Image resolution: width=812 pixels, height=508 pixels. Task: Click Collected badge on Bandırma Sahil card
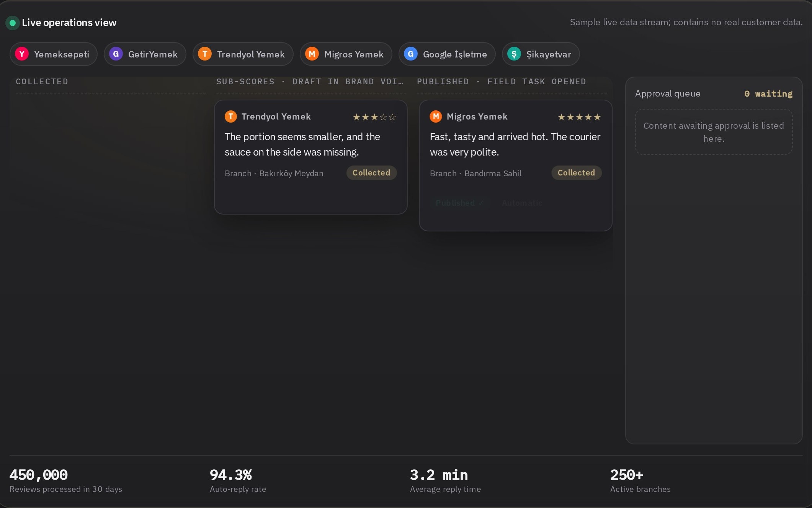[577, 173]
